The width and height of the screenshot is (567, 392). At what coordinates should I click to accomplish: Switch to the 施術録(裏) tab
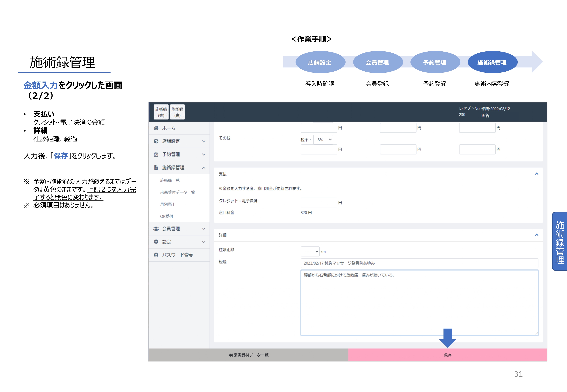click(177, 112)
